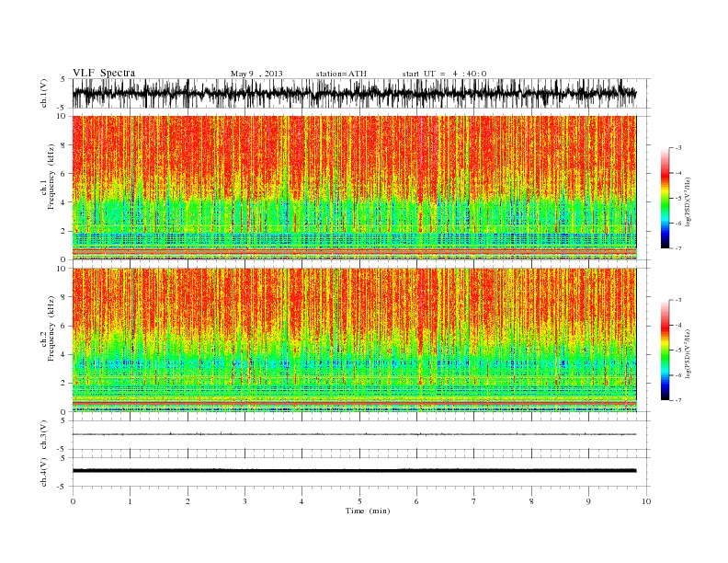728x563 pixels.
Task: Click the lower colorbar "-4" tick label
Action: point(678,326)
